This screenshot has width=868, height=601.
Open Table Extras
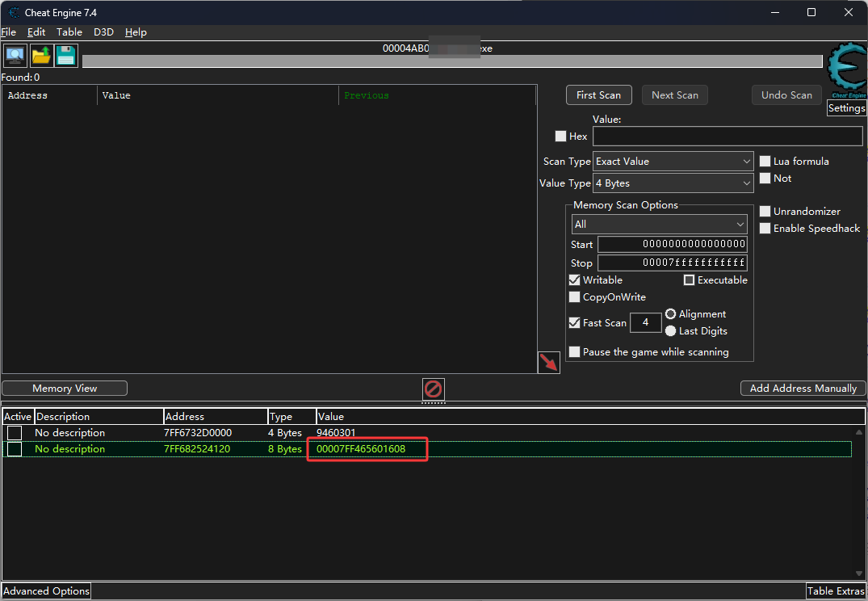[836, 591]
